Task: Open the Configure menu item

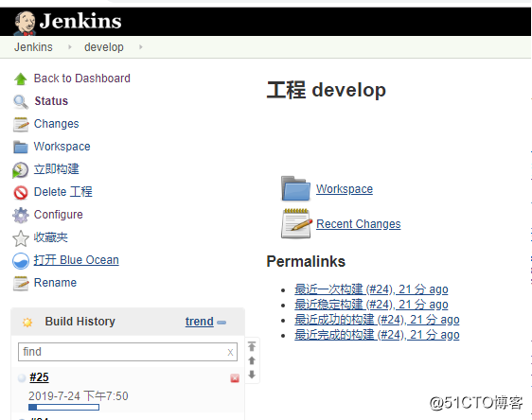Action: 59,215
